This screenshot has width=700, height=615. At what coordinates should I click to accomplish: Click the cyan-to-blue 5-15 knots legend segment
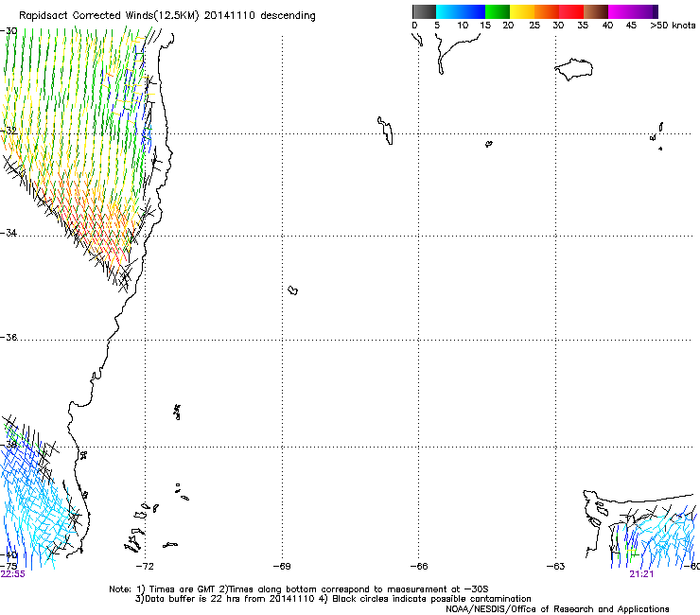(461, 11)
